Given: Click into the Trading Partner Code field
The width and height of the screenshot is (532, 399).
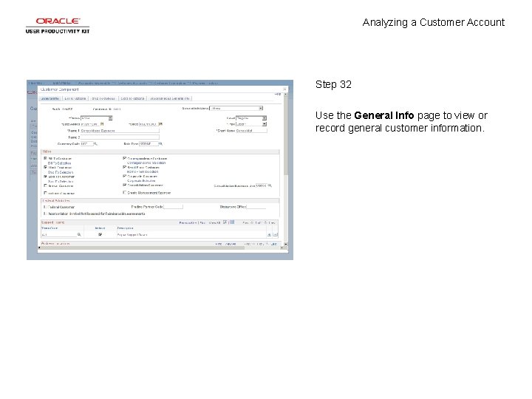Looking at the screenshot, I should coord(173,207).
